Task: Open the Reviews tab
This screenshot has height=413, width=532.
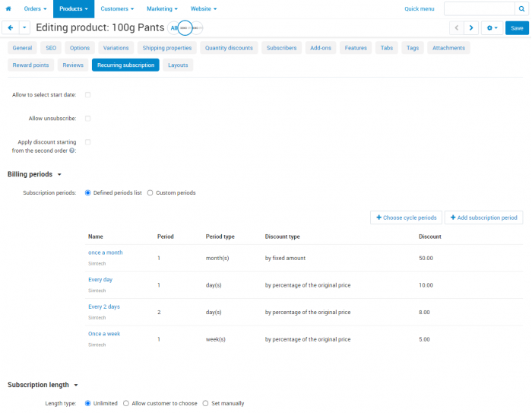Action: coord(73,65)
